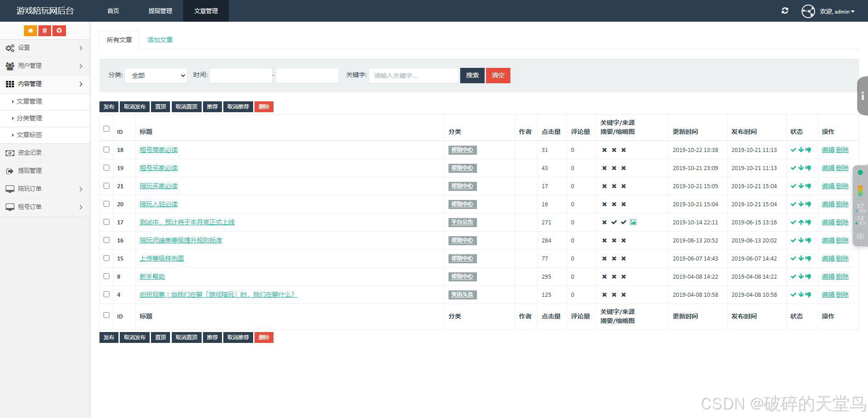Click the monitor icon beside 陪玩订单
The width and height of the screenshot is (868, 418).
click(10, 189)
